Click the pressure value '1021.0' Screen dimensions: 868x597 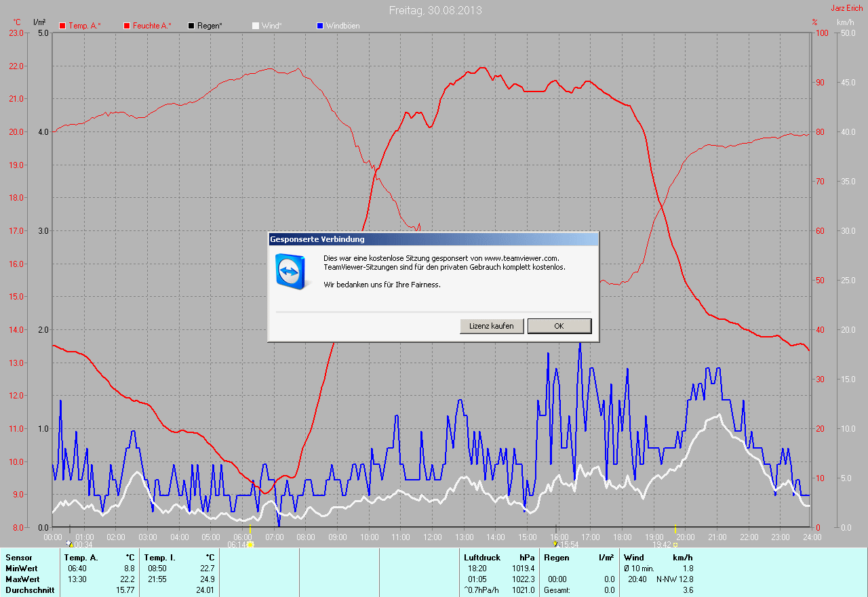524,590
